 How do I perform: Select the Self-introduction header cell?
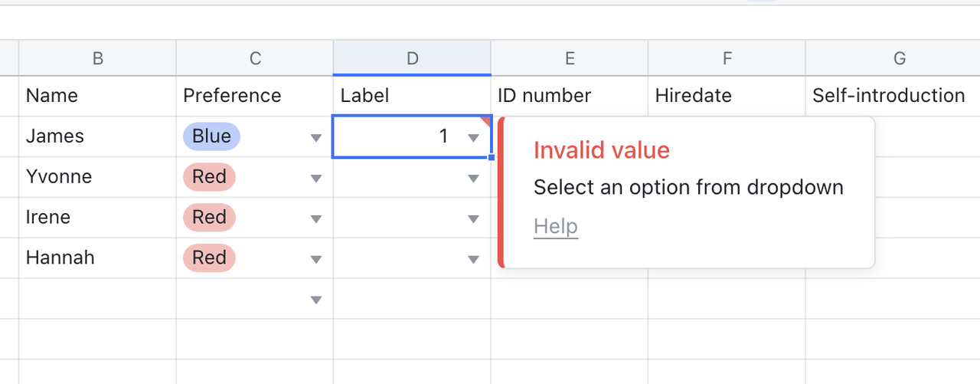point(888,96)
